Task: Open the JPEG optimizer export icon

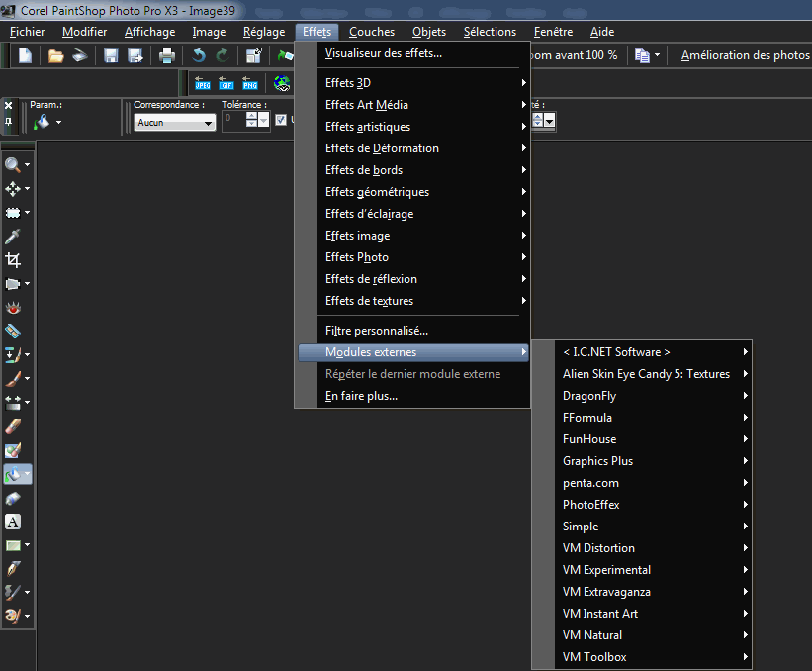Action: (x=203, y=83)
